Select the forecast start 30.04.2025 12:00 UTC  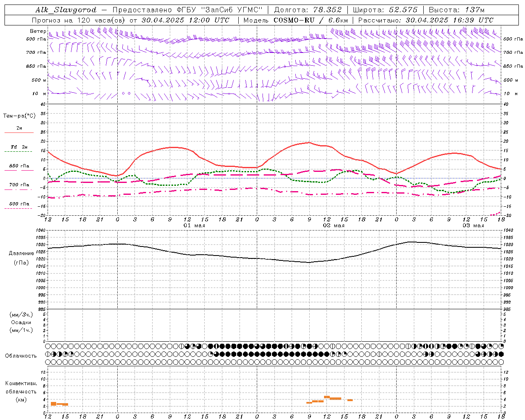[x=185, y=20]
